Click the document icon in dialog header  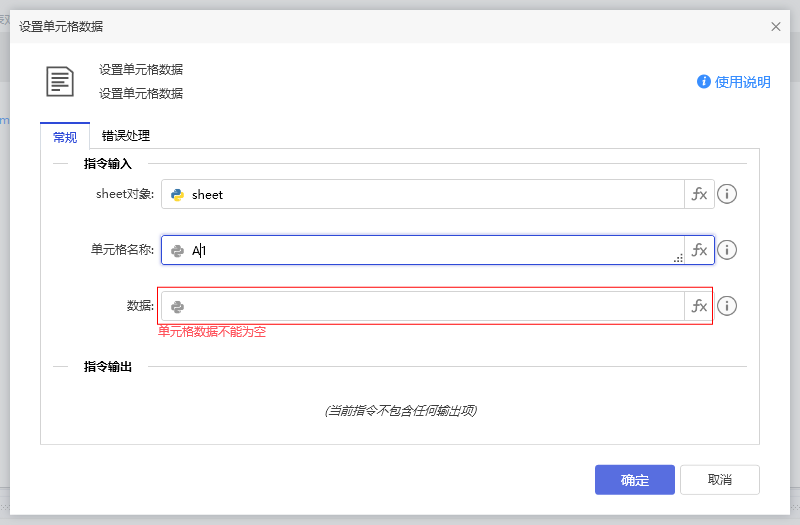click(x=60, y=81)
